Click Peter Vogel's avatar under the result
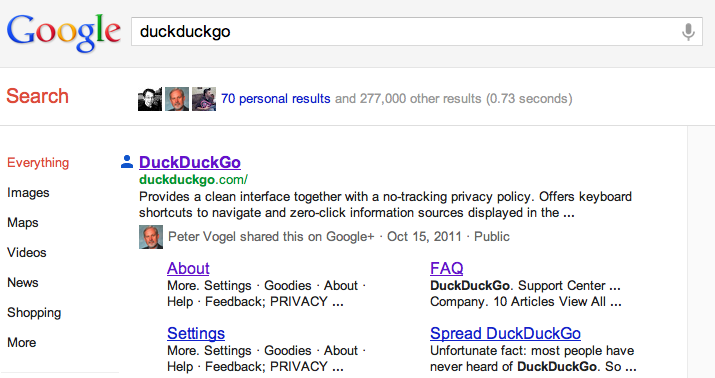This screenshot has width=715, height=378. coord(151,237)
